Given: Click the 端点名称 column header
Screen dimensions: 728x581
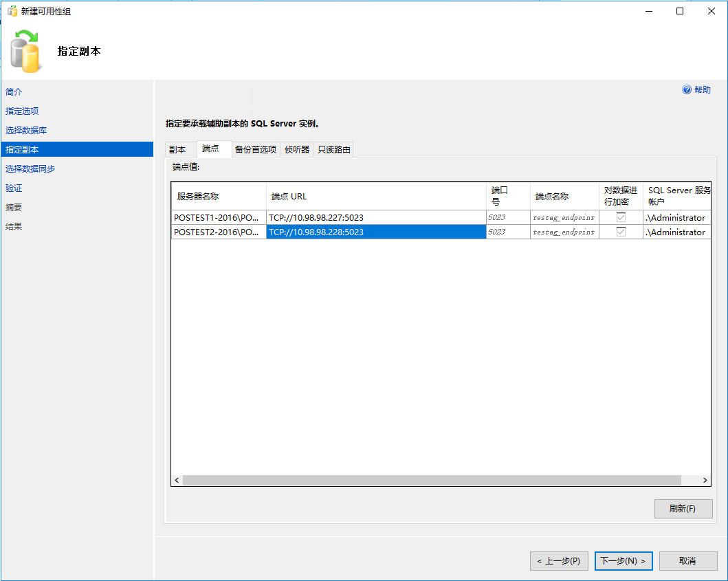Looking at the screenshot, I should pos(564,196).
